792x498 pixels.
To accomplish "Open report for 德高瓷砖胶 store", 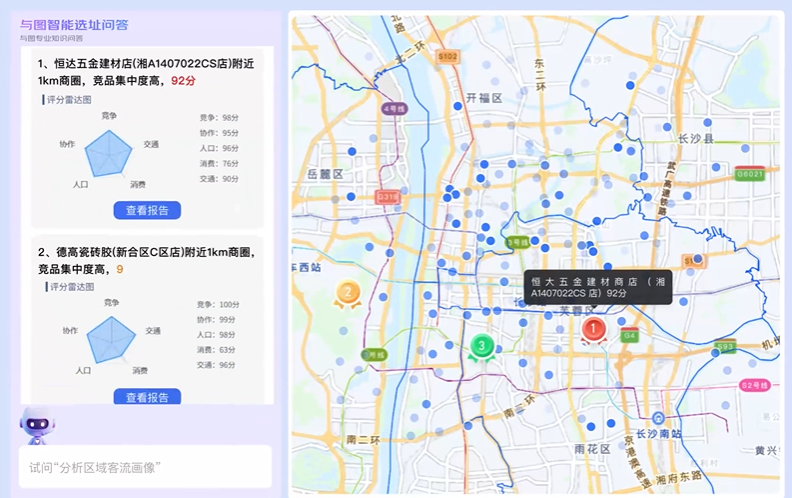I will pos(147,397).
